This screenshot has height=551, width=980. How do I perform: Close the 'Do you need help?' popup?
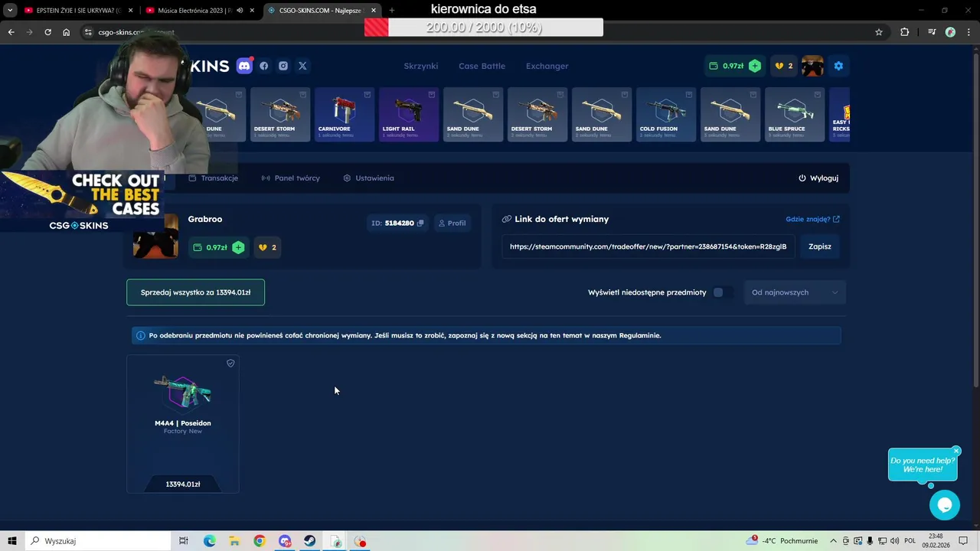[x=956, y=451]
